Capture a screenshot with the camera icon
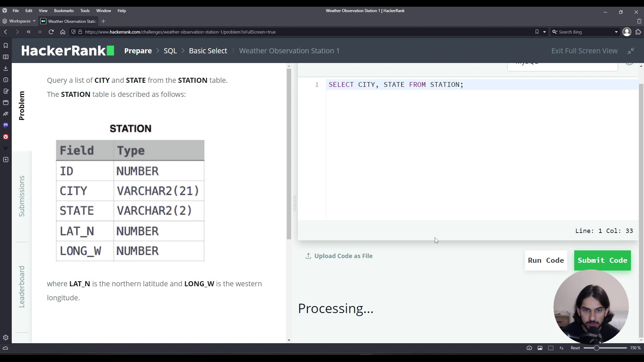Screen dimensions: 644x362 click(x=529, y=348)
